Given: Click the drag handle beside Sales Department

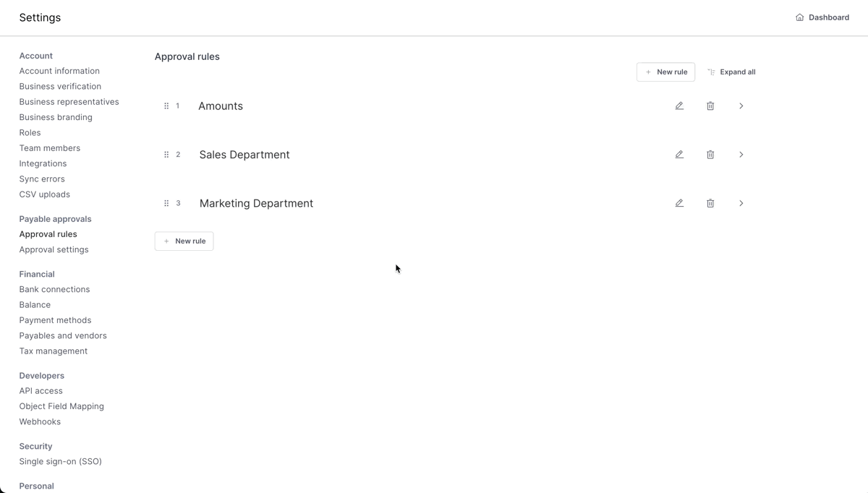Looking at the screenshot, I should [166, 154].
